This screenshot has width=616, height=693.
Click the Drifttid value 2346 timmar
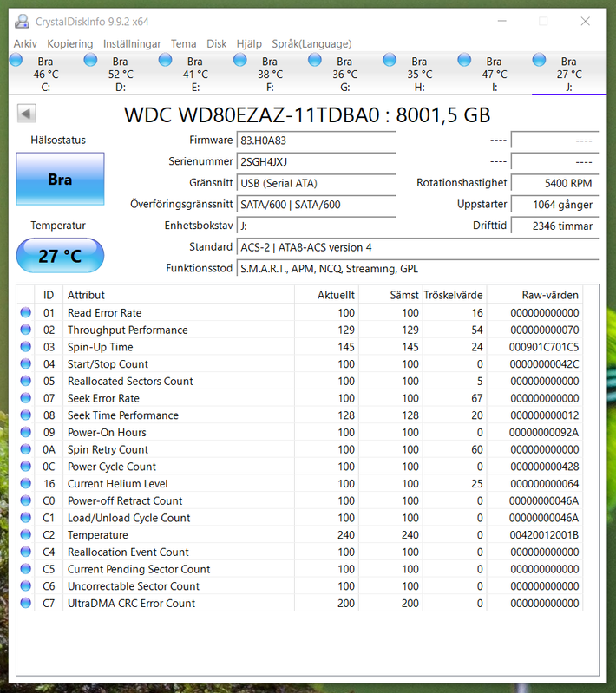(x=555, y=226)
